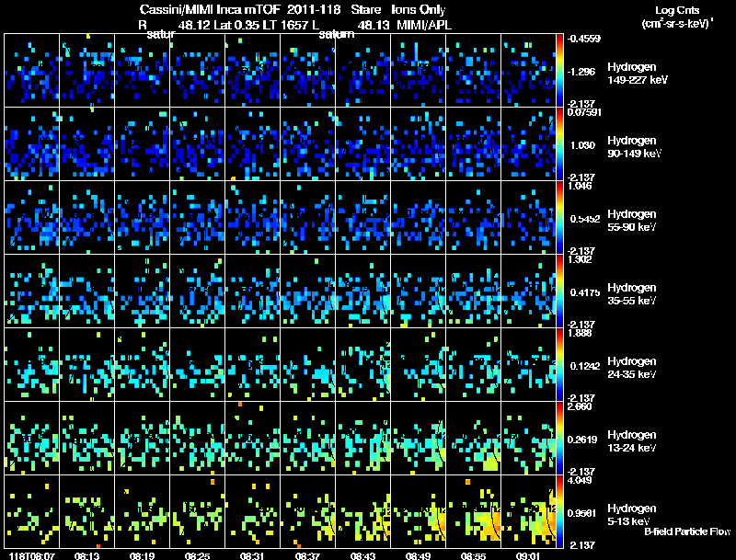Select the '0.4175' colorbar midpoint value
The height and width of the screenshot is (560, 736).
[x=585, y=292]
